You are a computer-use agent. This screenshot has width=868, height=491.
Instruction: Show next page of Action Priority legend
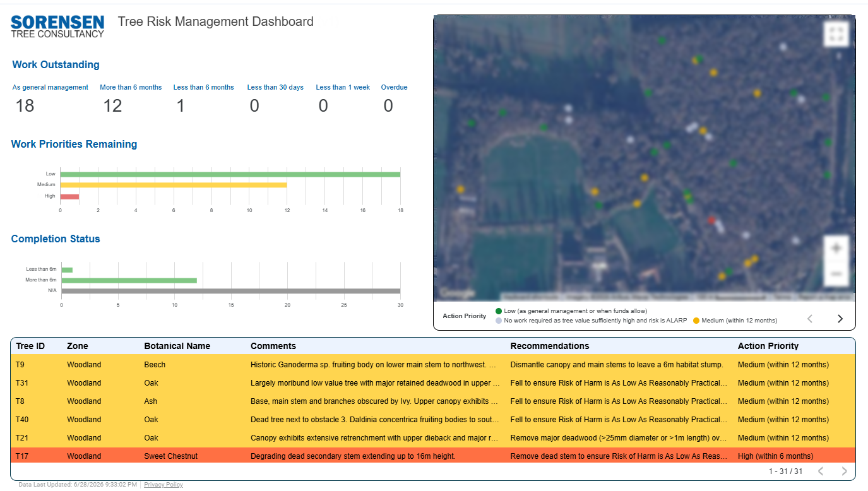click(840, 319)
